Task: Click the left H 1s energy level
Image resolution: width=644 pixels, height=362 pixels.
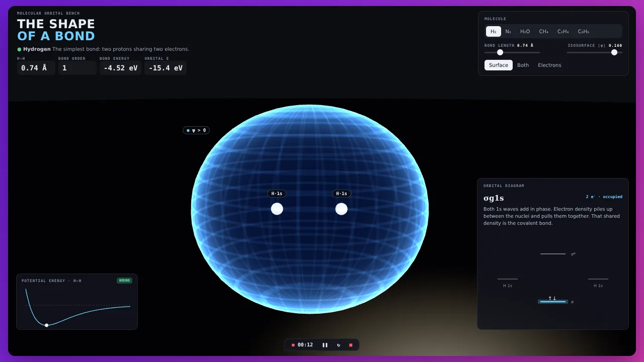Action: pos(508,279)
